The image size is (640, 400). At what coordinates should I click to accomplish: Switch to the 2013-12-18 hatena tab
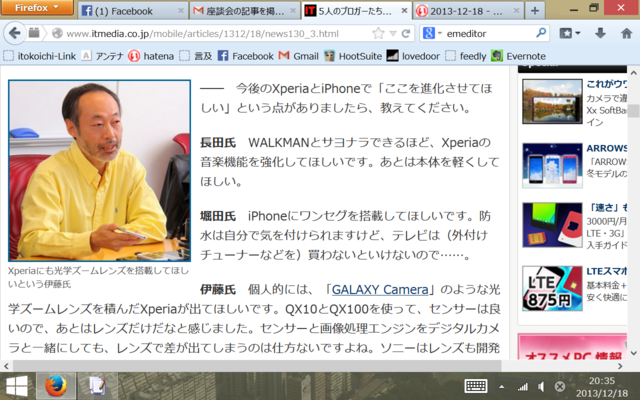click(x=468, y=11)
